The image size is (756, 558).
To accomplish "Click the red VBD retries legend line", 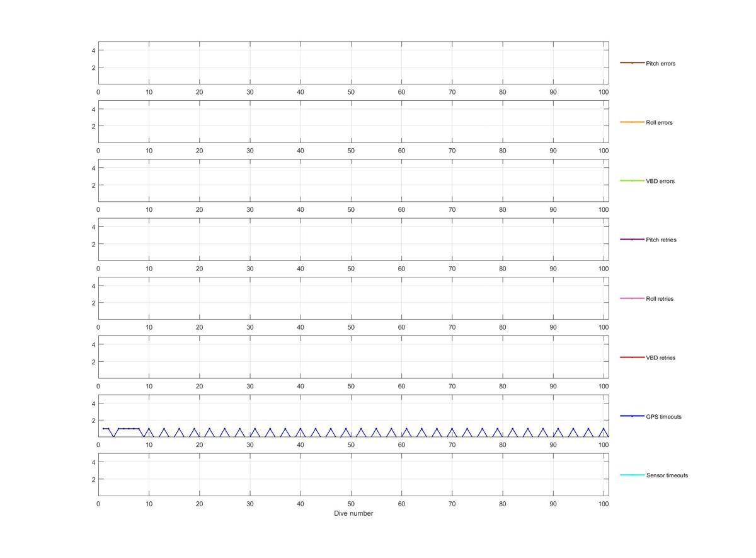I will [x=632, y=357].
